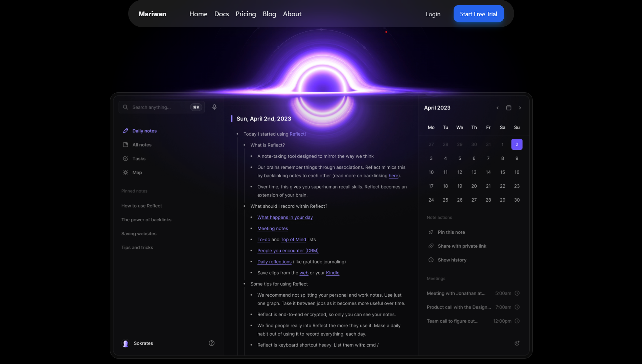The height and width of the screenshot is (364, 642).
Task: Open People you encounter (CRM) link
Action: click(288, 251)
